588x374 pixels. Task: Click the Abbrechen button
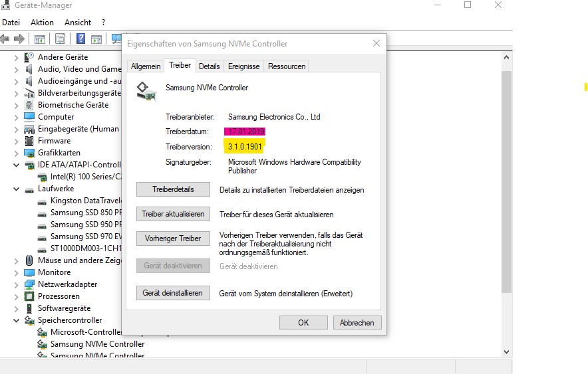click(357, 323)
